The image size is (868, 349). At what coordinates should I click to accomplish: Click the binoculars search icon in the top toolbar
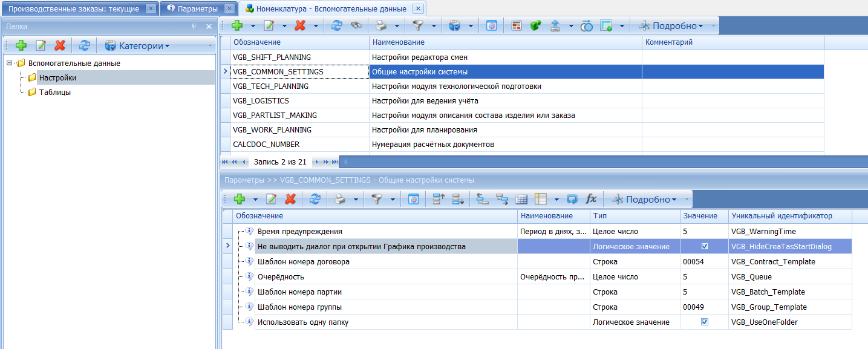pos(356,26)
